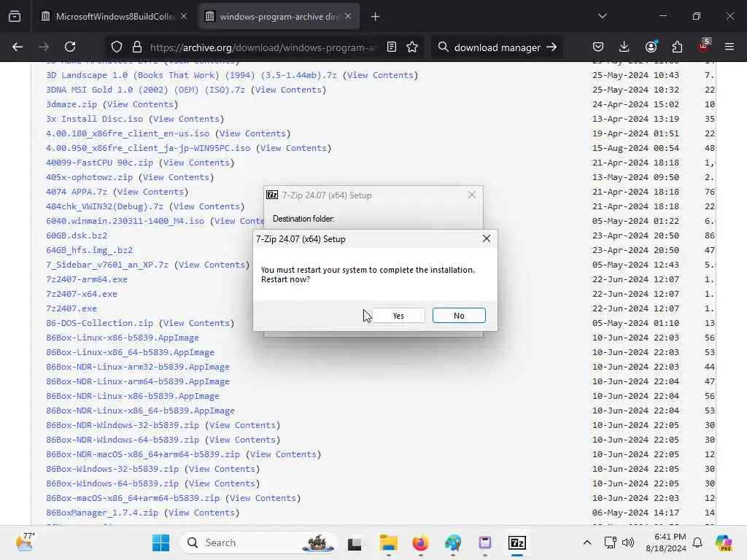Open a new browser tab

pos(376,17)
